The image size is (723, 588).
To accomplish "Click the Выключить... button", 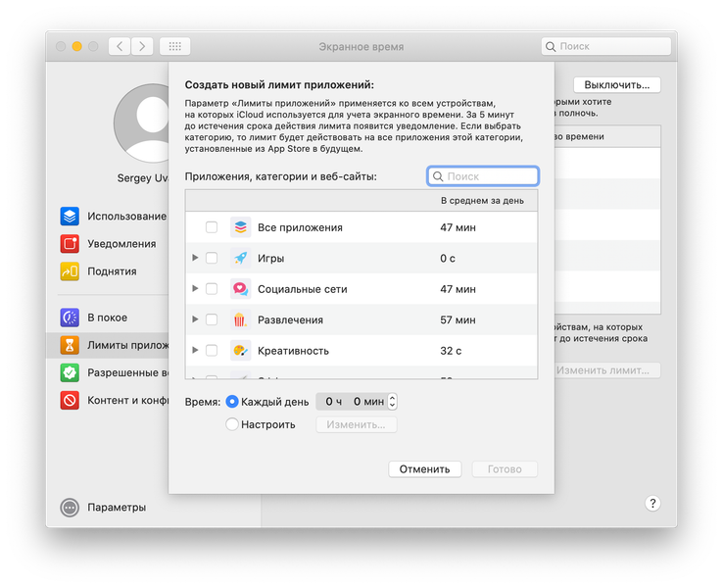I will coord(617,85).
